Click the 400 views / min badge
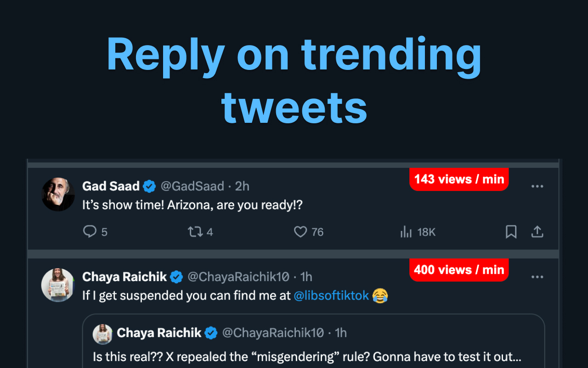 459,270
